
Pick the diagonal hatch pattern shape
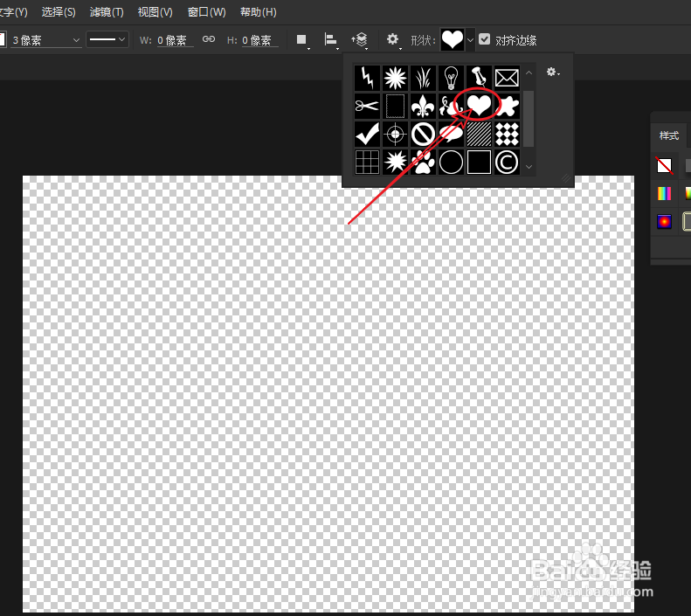479,134
